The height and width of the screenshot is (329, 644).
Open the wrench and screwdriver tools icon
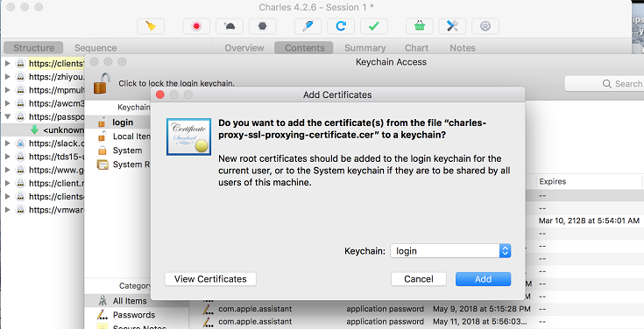click(x=452, y=26)
